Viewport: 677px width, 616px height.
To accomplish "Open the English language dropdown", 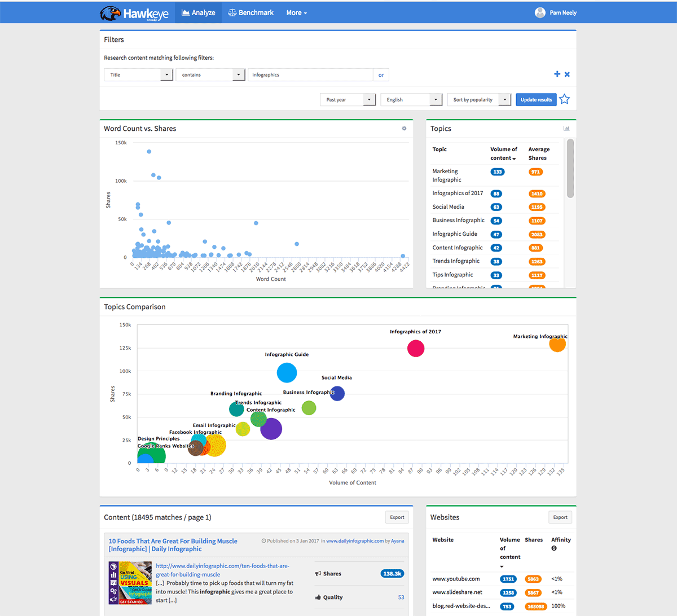I will click(411, 99).
